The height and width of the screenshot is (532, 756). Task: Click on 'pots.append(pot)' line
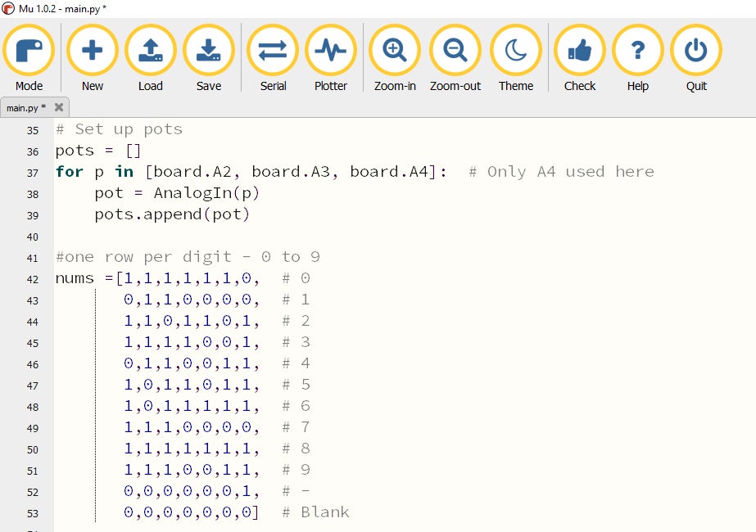[x=172, y=214]
